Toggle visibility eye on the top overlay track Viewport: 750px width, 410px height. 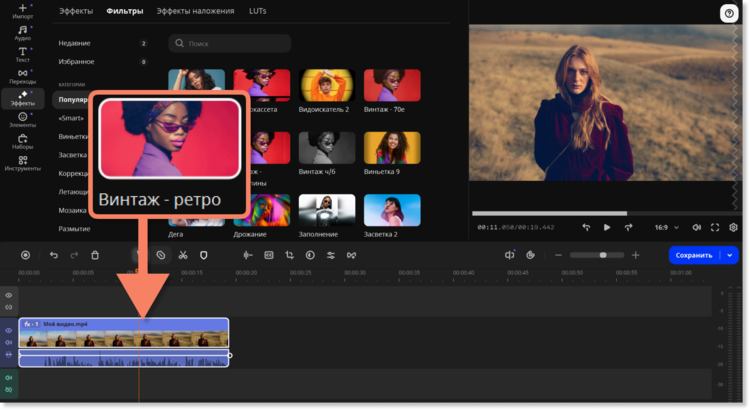tap(9, 295)
